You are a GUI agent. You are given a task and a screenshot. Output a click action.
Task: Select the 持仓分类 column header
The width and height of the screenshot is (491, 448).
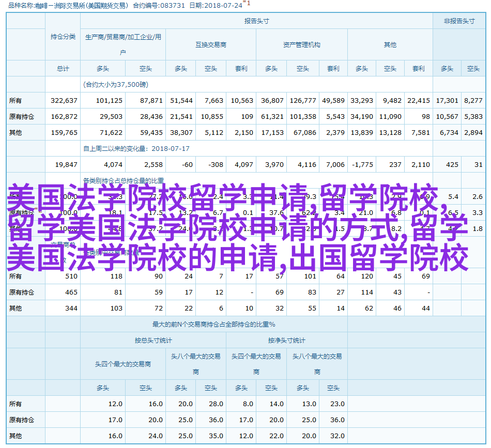(x=63, y=37)
